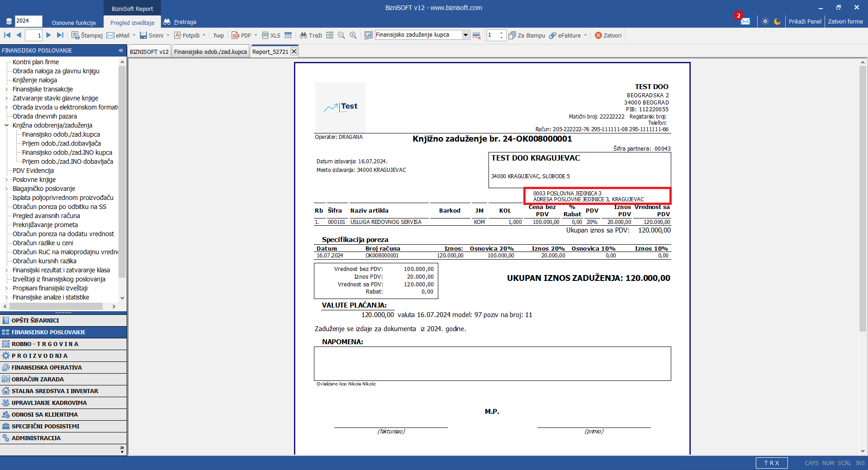
Task: Export the report to XLS
Action: pyautogui.click(x=271, y=35)
